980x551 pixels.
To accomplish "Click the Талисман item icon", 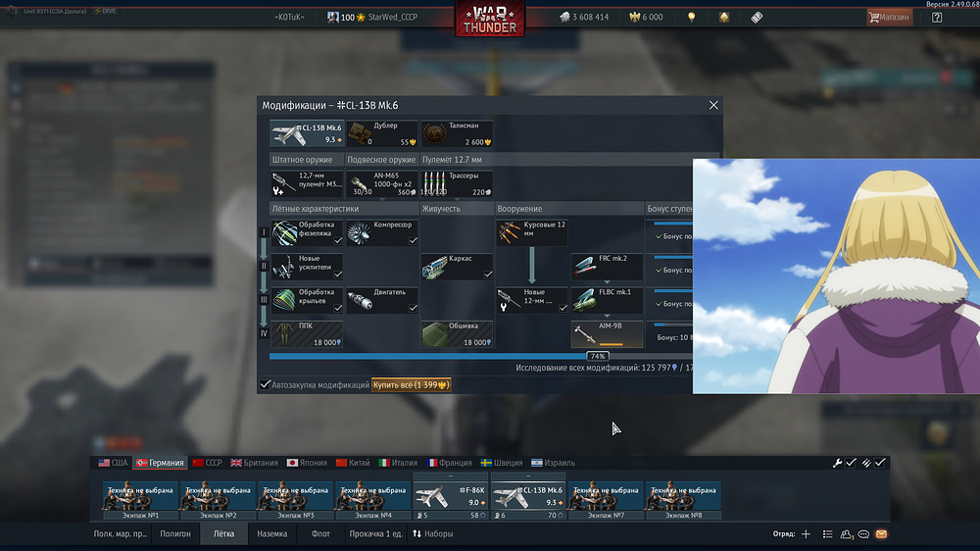I will (x=434, y=133).
